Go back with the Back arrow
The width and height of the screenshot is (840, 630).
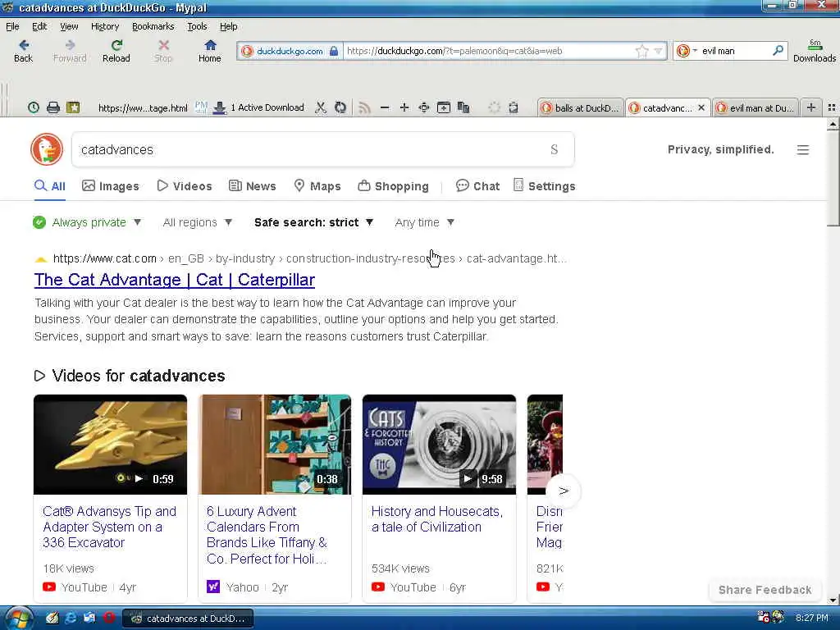coord(23,51)
